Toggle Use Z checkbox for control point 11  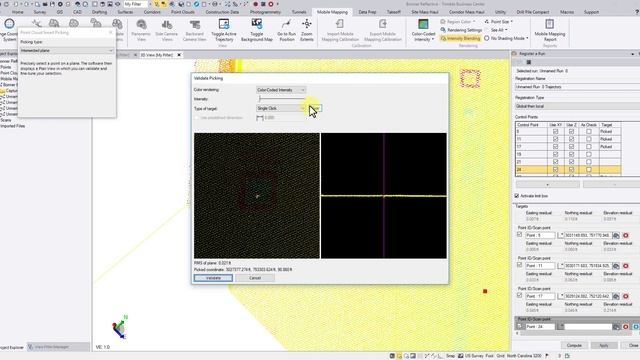click(x=571, y=139)
